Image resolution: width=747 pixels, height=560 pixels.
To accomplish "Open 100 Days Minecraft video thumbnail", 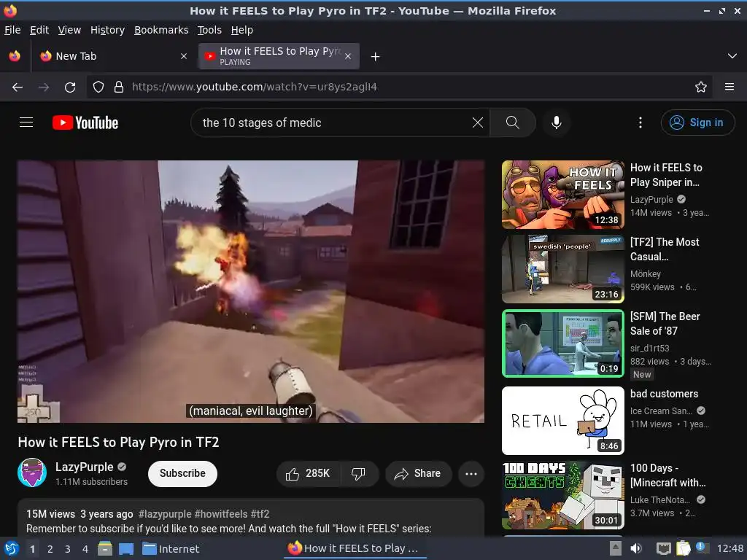I will point(562,495).
